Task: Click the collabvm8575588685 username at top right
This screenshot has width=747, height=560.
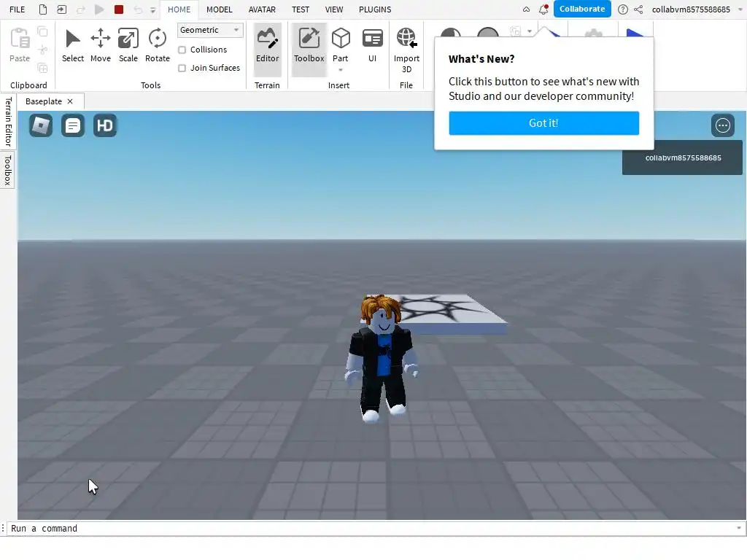Action: (691, 9)
